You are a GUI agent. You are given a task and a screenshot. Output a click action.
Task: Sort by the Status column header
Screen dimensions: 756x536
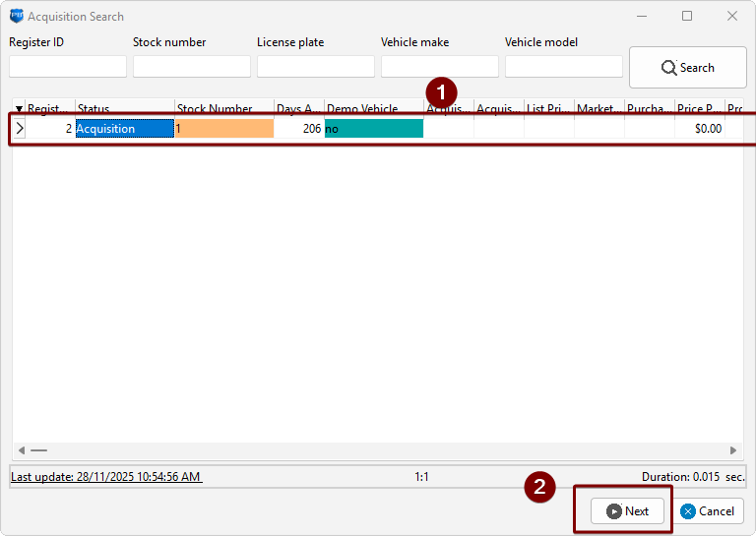tap(124, 109)
